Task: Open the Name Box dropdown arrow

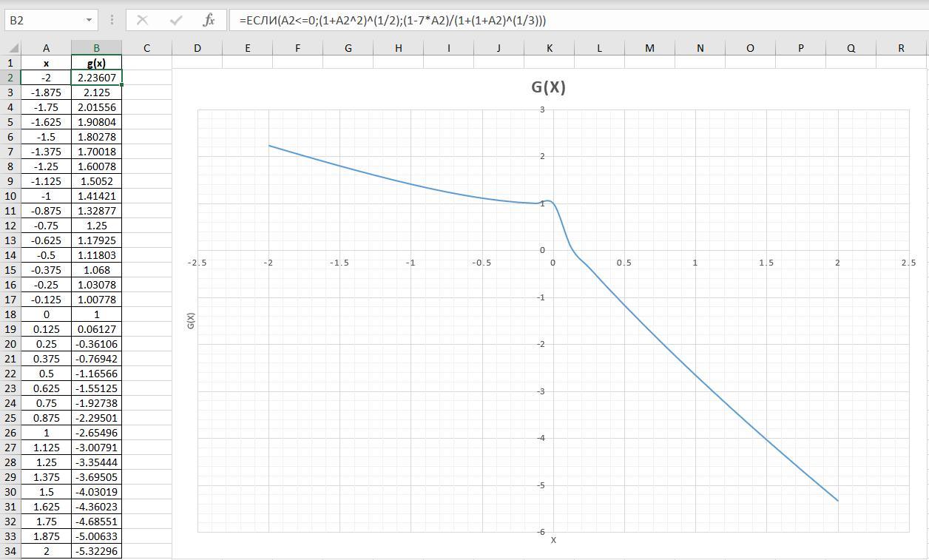Action: [89, 20]
